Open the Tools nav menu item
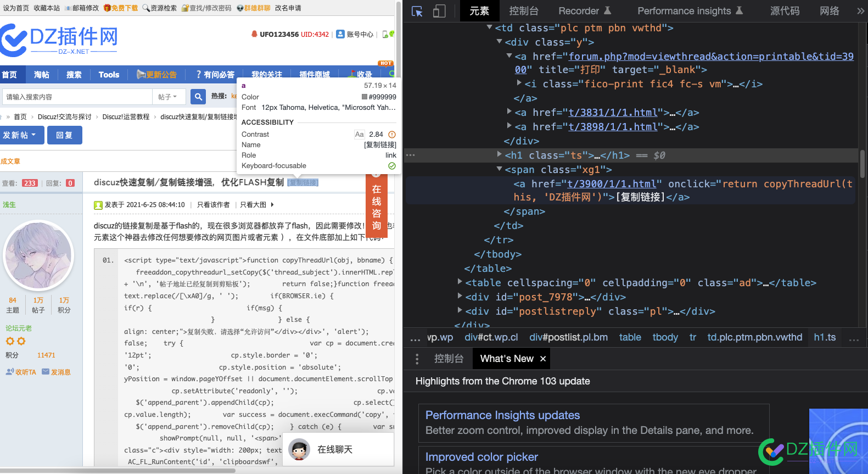 109,74
